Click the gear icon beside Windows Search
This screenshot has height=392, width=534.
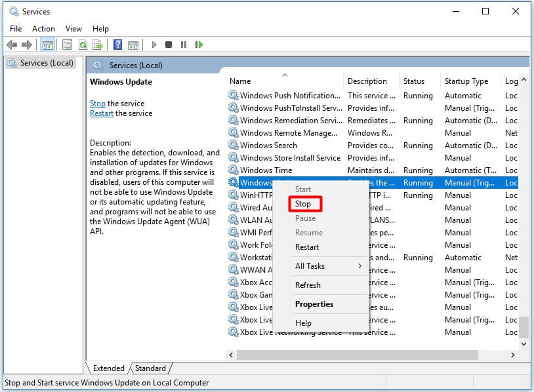pos(234,145)
